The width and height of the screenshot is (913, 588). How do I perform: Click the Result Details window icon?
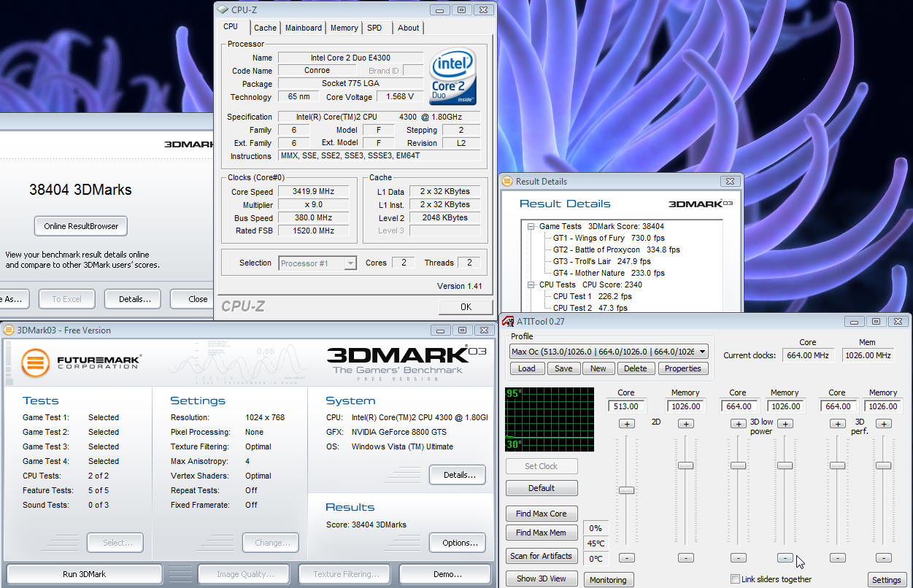tap(507, 181)
